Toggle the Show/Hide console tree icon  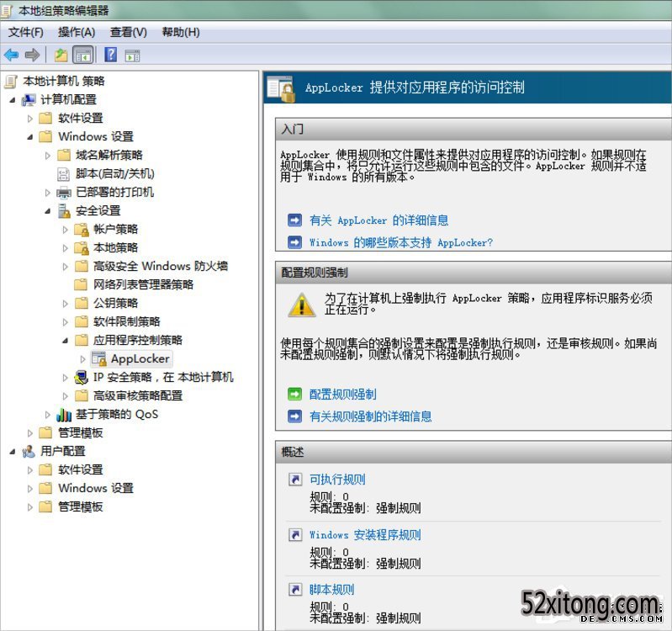[83, 55]
